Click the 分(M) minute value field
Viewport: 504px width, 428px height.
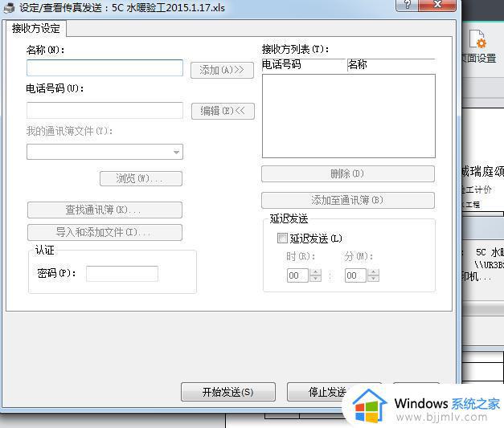[x=355, y=275]
